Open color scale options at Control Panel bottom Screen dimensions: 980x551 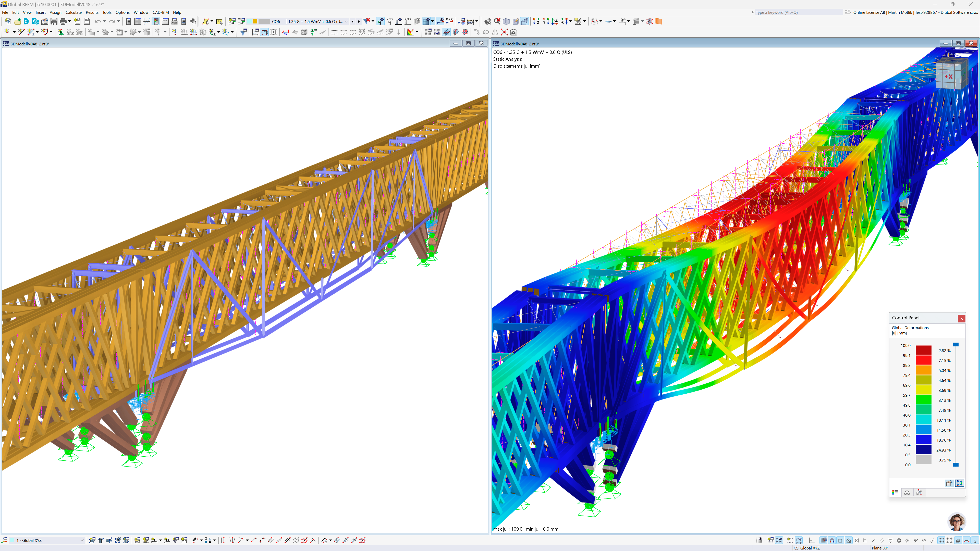click(x=960, y=483)
